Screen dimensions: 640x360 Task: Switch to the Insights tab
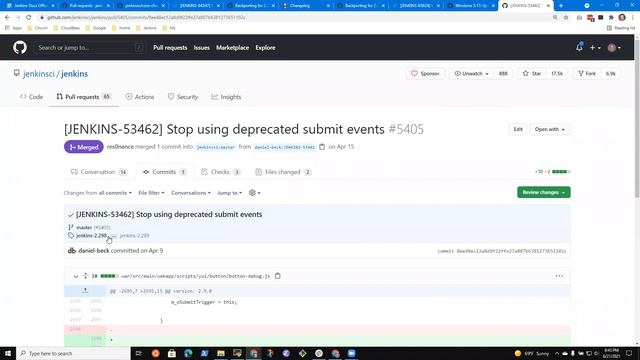click(x=226, y=97)
